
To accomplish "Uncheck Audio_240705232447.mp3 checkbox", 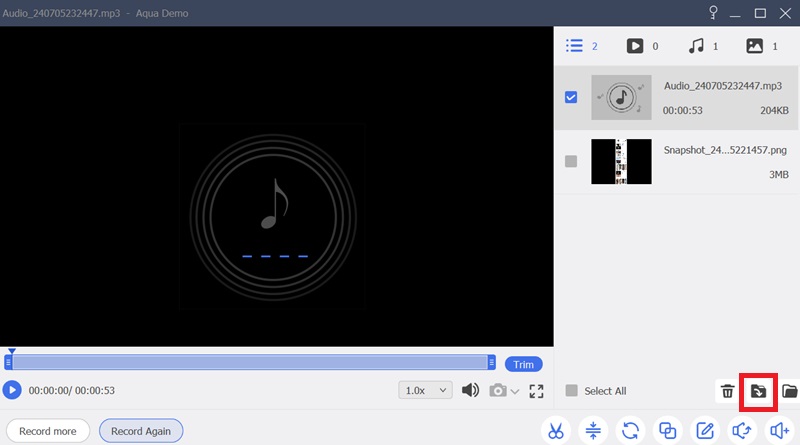I will pos(571,97).
